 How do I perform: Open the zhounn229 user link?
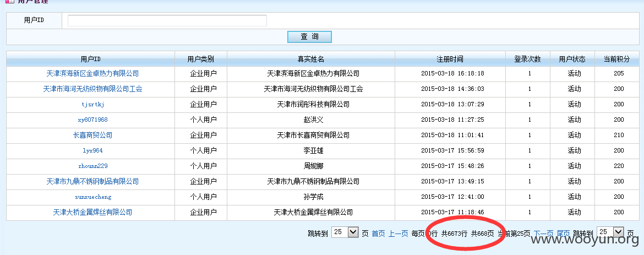pos(93,166)
